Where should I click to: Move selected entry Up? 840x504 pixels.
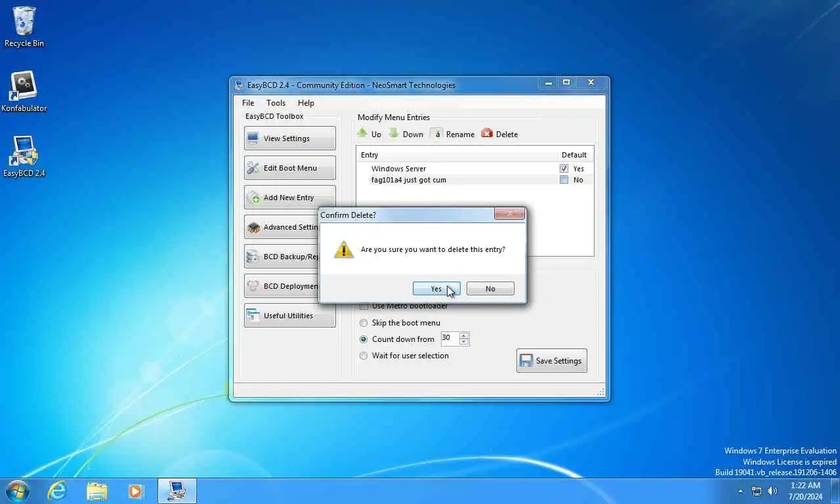click(369, 134)
